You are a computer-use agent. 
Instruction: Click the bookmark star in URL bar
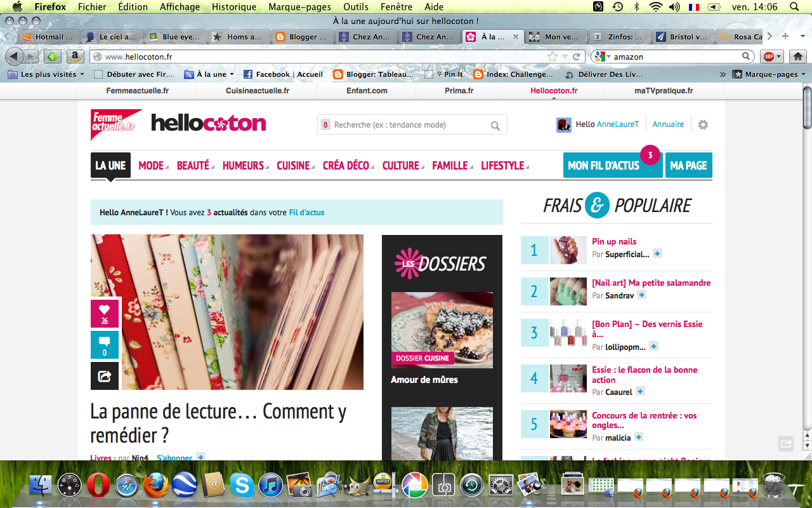pos(553,57)
